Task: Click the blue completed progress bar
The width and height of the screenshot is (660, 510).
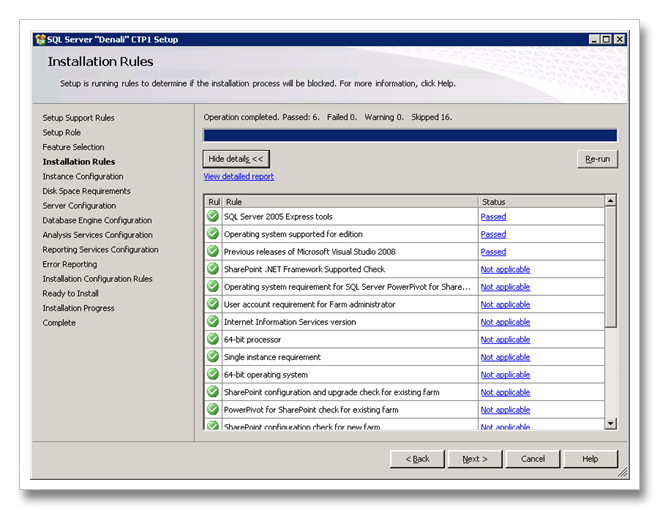Action: click(x=410, y=135)
